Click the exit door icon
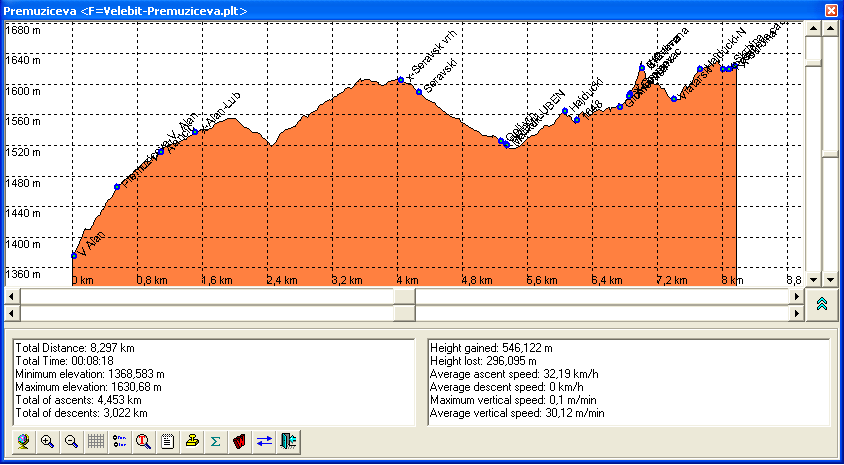Screen dimensions: 844x465 pyautogui.click(x=288, y=441)
